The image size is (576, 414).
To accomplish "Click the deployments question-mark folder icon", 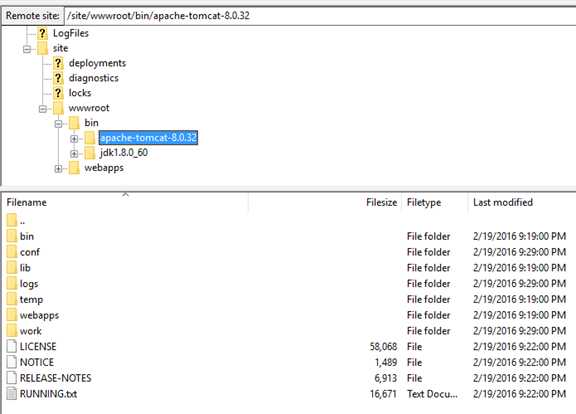I will (58, 64).
